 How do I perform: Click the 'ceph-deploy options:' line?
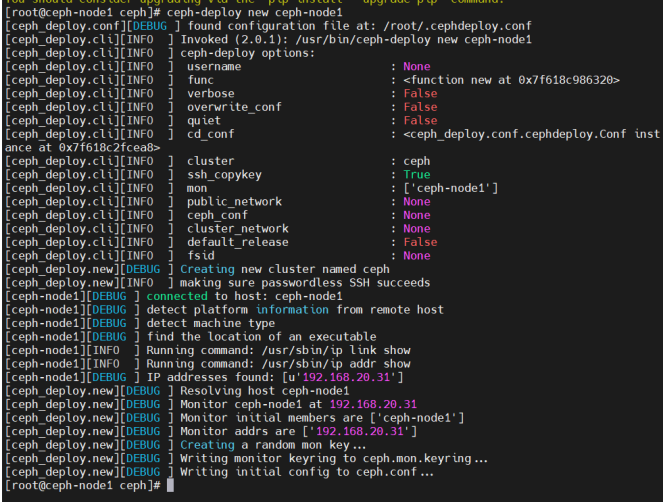(248, 53)
